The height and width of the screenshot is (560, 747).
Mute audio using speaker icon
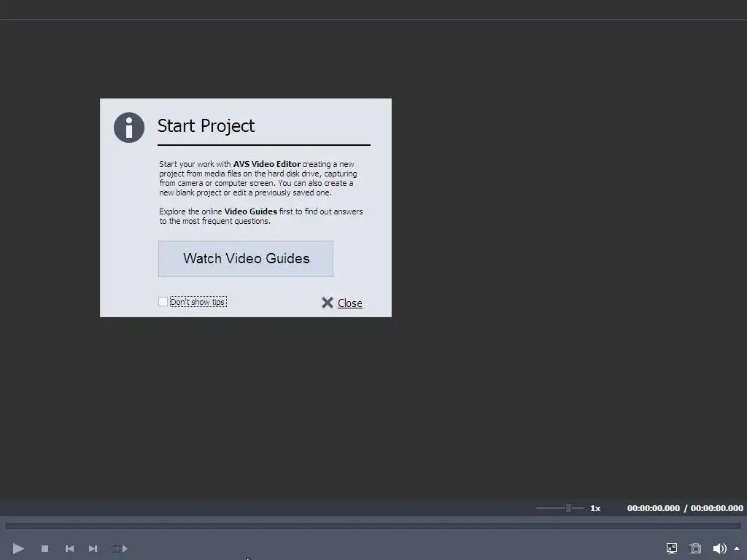719,548
